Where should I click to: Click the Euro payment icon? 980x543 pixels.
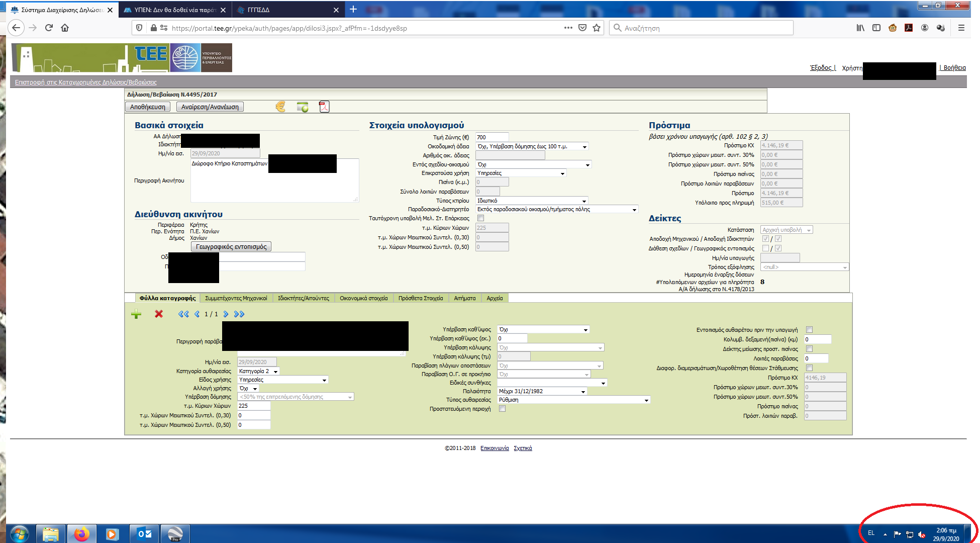click(x=280, y=107)
